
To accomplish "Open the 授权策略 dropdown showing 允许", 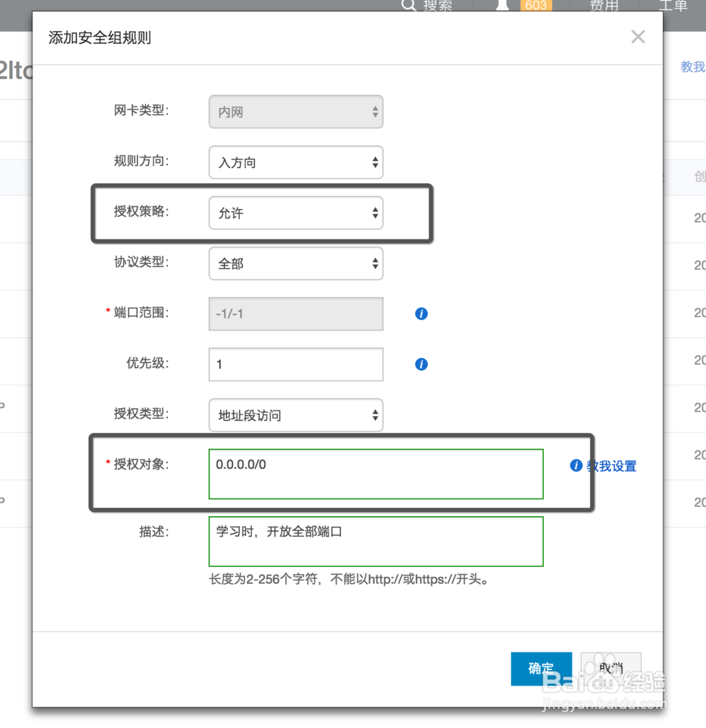I will coord(296,213).
